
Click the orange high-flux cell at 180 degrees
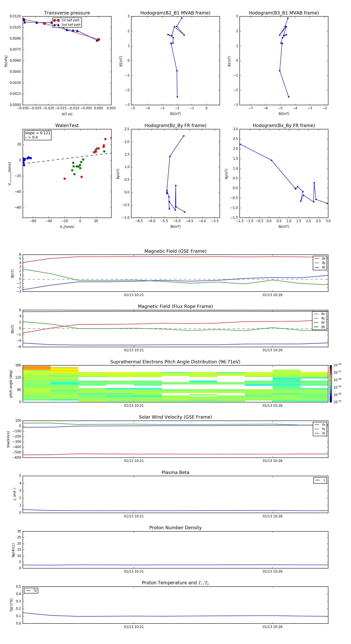point(37,368)
